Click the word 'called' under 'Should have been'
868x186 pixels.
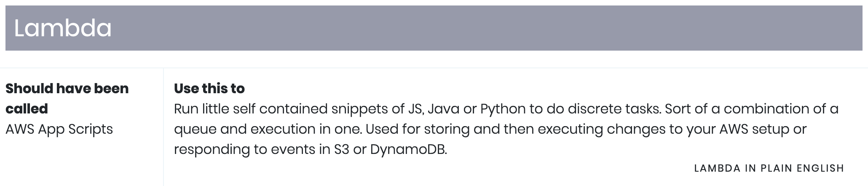tap(27, 109)
